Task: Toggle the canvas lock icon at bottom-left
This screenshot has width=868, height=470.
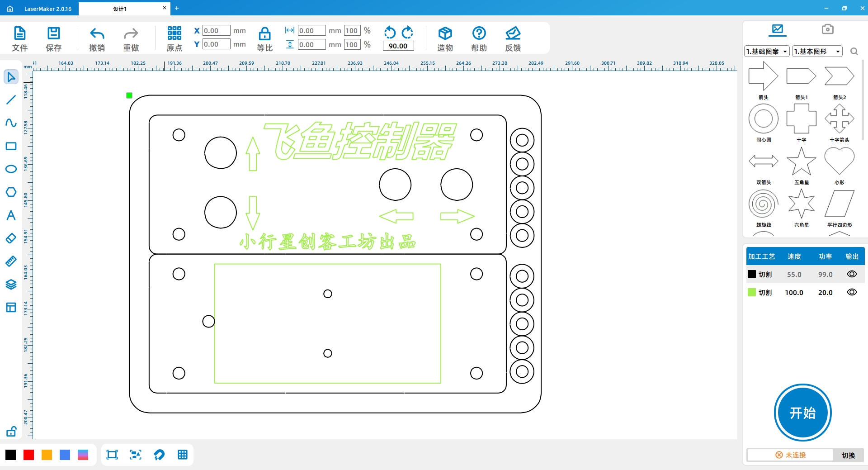Action: [x=11, y=432]
